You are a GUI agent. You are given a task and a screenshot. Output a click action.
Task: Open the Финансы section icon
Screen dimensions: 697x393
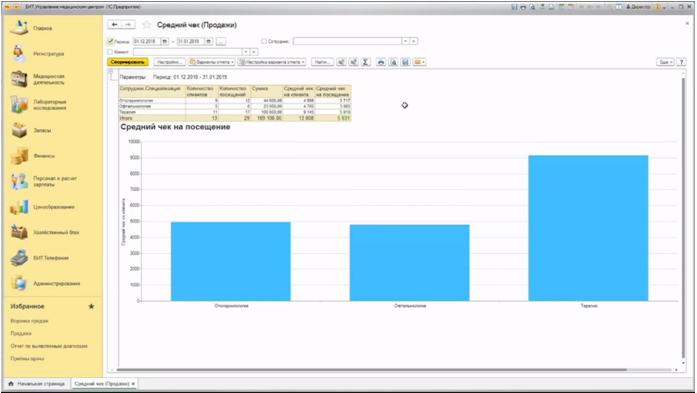[x=19, y=156]
